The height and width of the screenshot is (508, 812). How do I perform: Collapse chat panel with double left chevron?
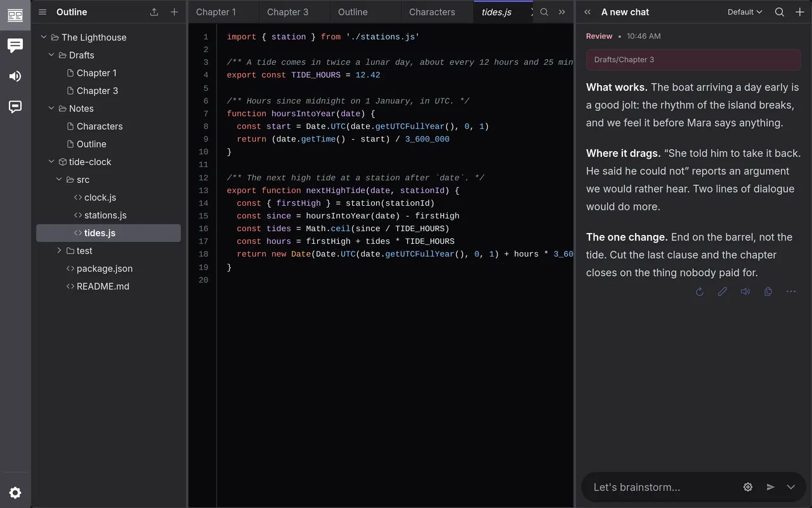click(587, 12)
